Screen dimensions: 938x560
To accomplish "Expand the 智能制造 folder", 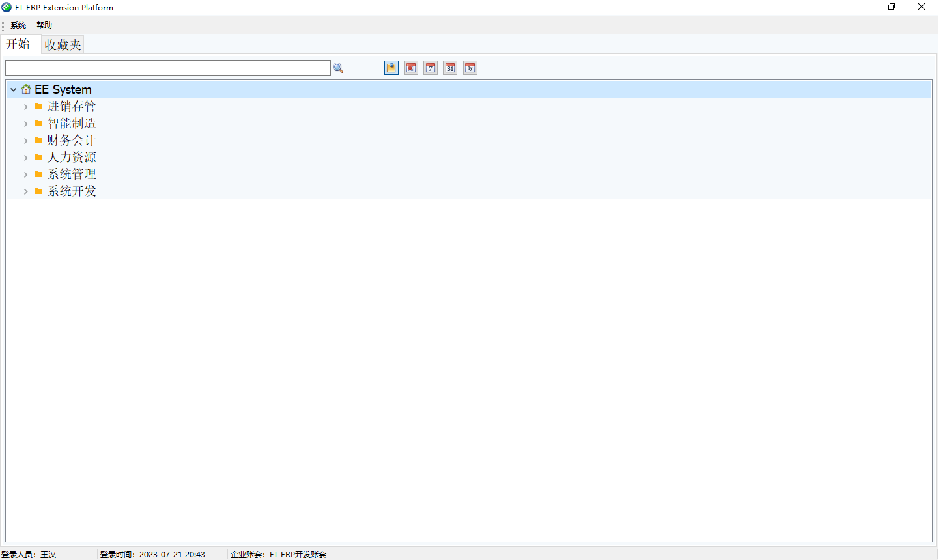I will [x=25, y=124].
